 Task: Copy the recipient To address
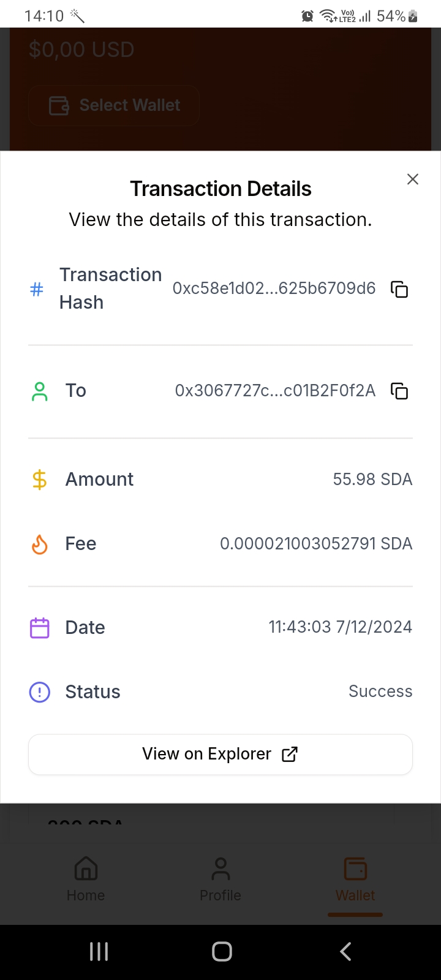[399, 391]
